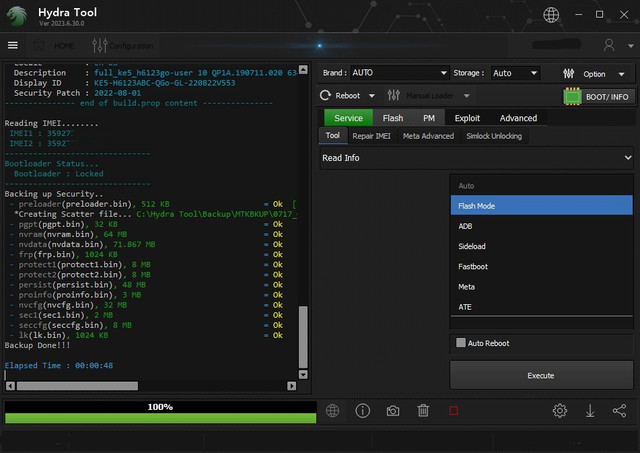Image resolution: width=640 pixels, height=453 pixels.
Task: Click the share icon
Action: pyautogui.click(x=620, y=411)
